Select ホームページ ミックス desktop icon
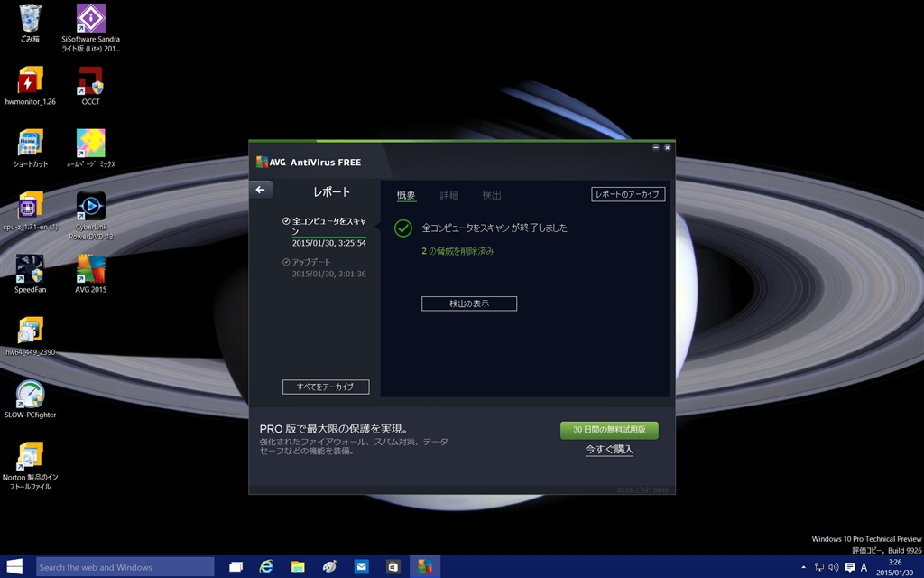 coord(91,149)
